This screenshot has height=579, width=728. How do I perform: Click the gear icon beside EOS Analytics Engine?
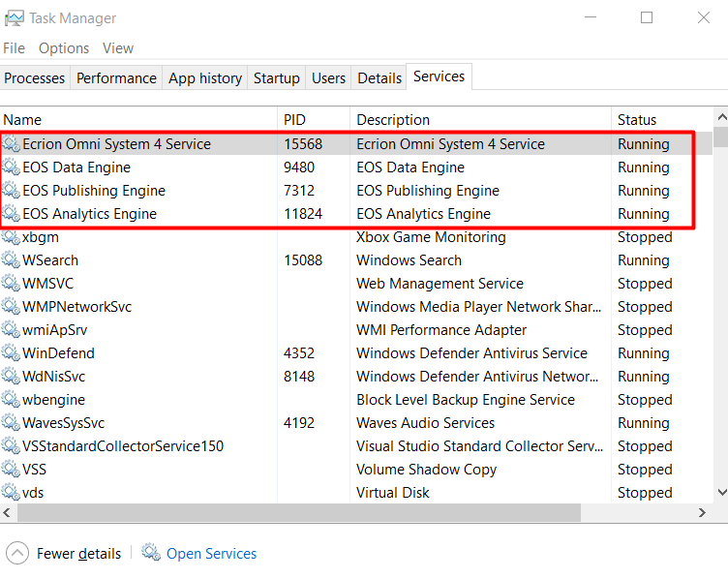pos(11,213)
